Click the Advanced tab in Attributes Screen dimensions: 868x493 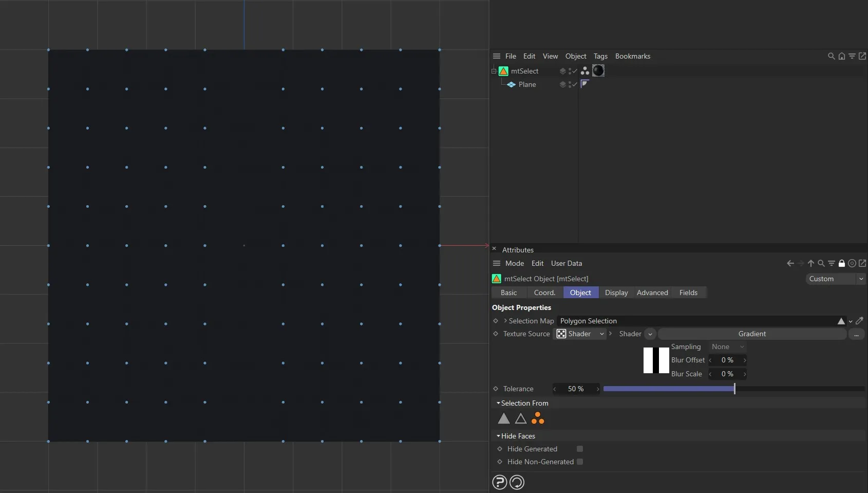652,293
